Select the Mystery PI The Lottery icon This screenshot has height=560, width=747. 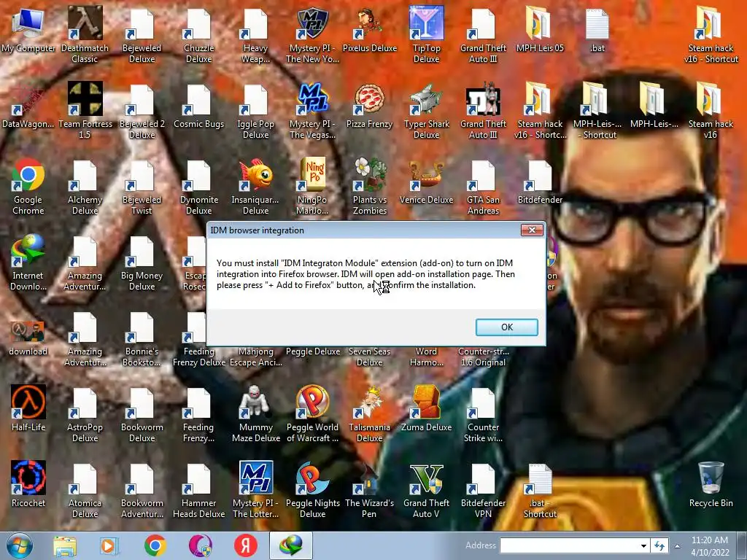[256, 489]
